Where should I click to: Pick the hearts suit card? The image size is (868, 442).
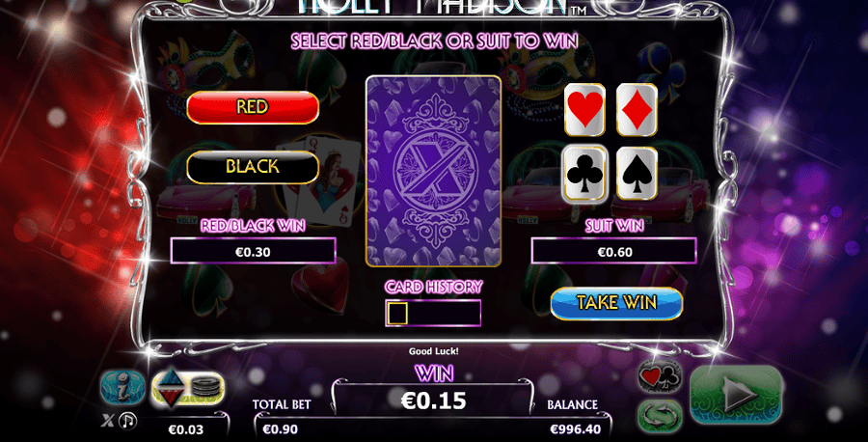(x=584, y=110)
